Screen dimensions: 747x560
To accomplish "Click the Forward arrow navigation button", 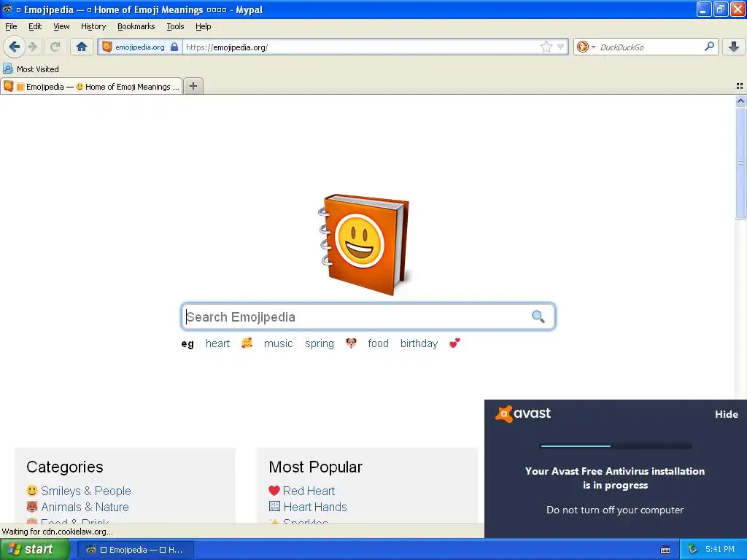I will (x=33, y=47).
